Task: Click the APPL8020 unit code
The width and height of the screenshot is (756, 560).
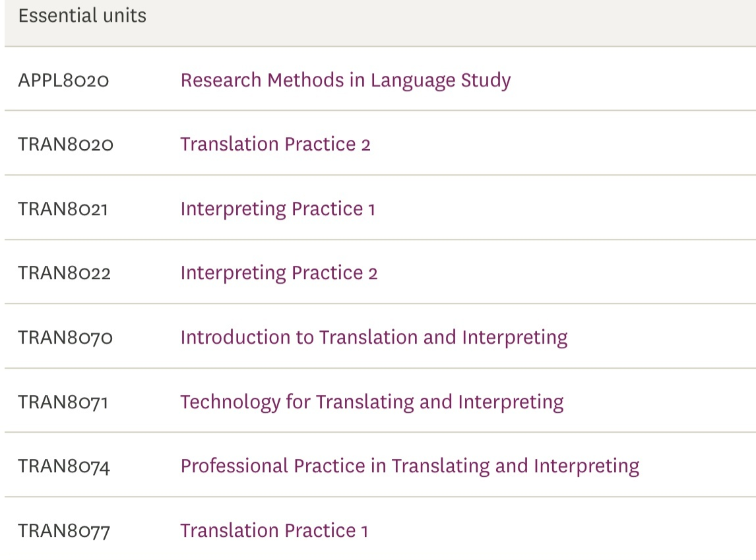Action: tap(63, 80)
